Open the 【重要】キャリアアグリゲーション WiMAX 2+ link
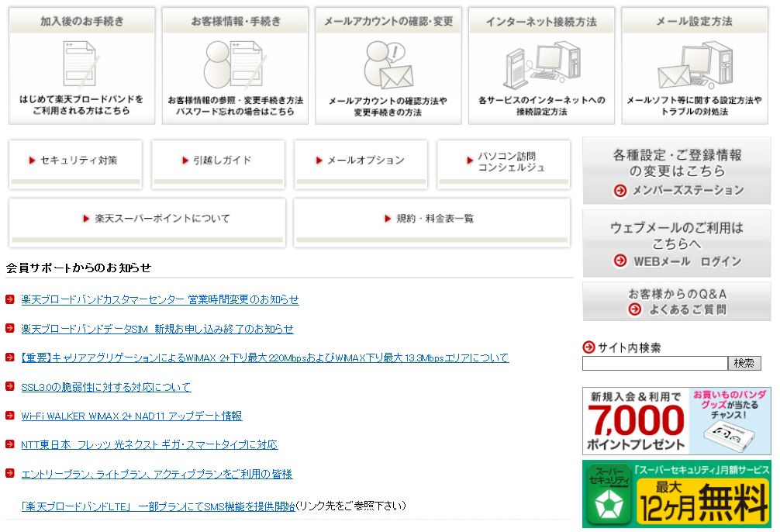Screen dimensions: 780x532 pyautogui.click(x=264, y=358)
